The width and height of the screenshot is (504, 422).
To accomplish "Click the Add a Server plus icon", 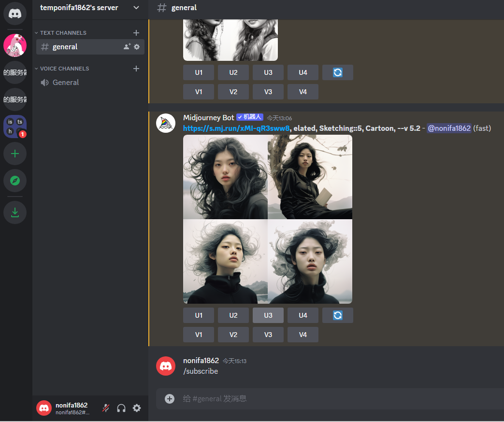I will 15,154.
